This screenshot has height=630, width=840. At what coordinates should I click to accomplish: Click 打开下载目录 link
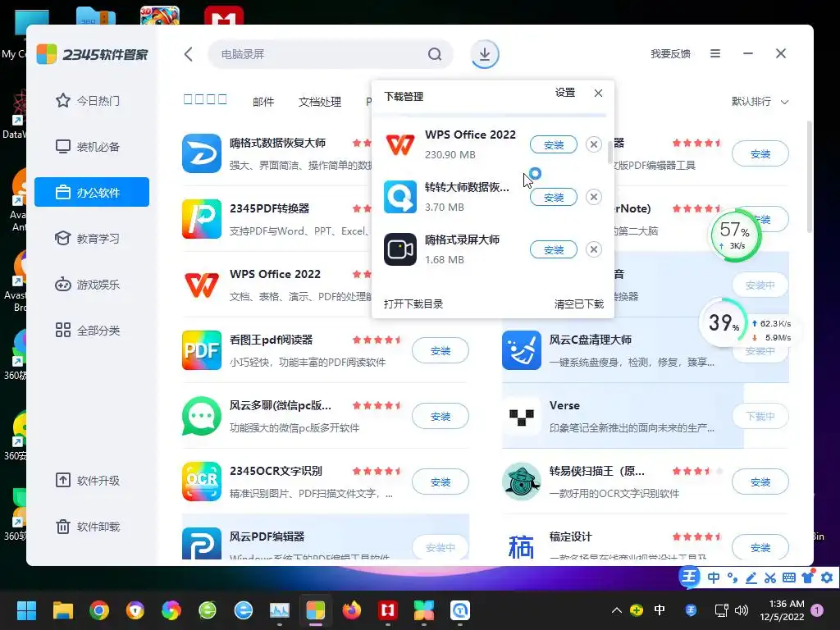click(413, 304)
